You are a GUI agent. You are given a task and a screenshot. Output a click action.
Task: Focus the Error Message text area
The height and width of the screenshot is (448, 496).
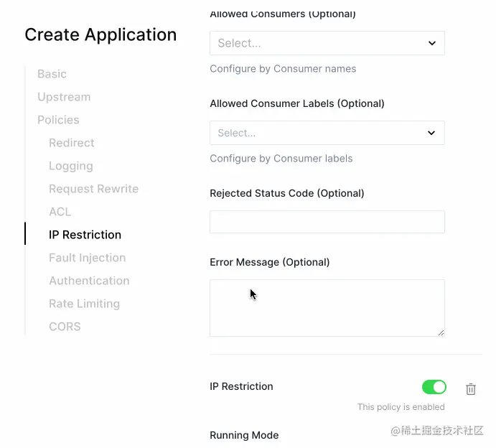click(327, 308)
